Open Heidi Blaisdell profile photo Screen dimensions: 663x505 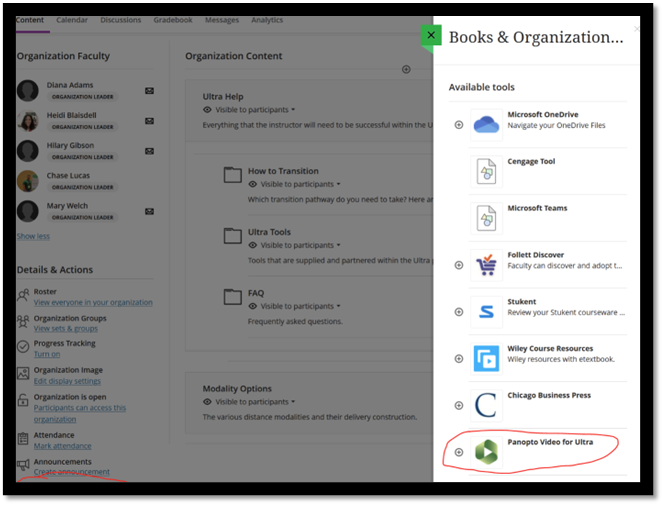[28, 121]
